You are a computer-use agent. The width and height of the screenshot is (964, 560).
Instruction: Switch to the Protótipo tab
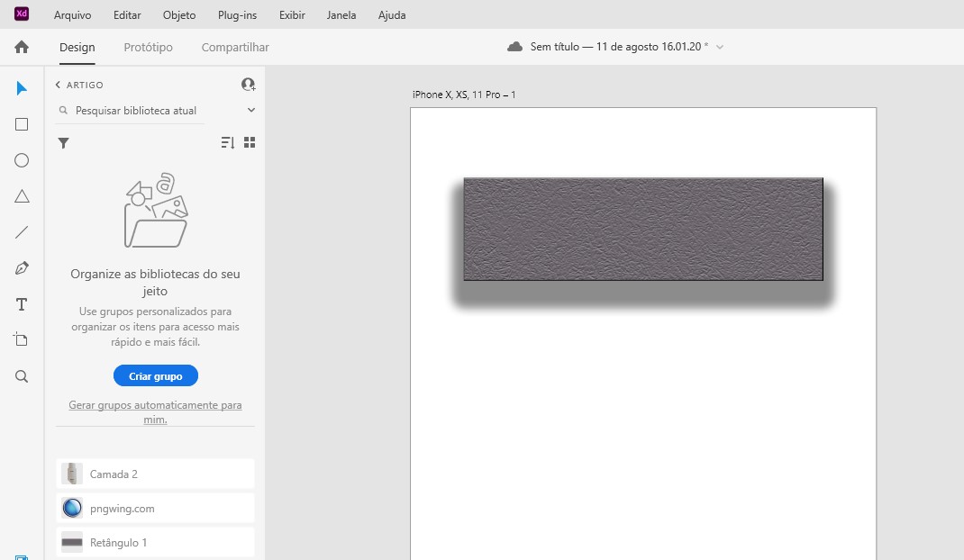click(x=148, y=48)
